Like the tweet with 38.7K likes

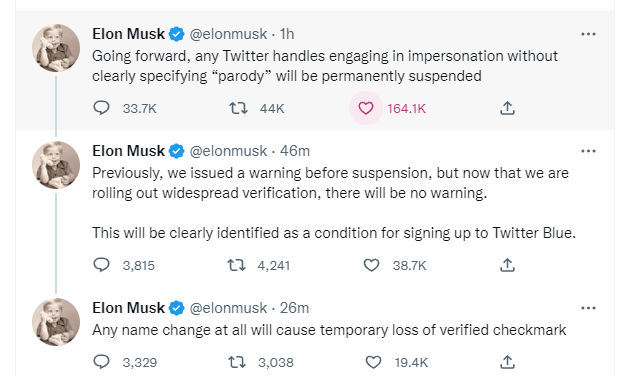371,265
